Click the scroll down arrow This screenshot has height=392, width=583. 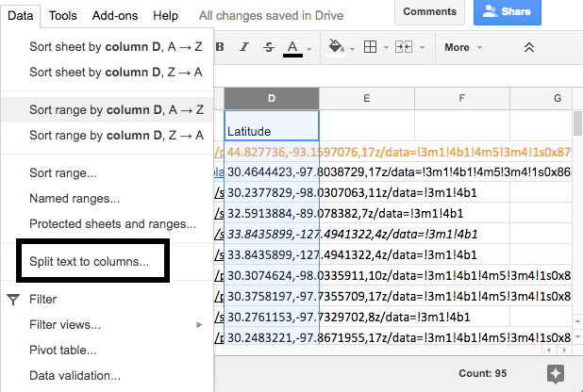click(x=577, y=337)
